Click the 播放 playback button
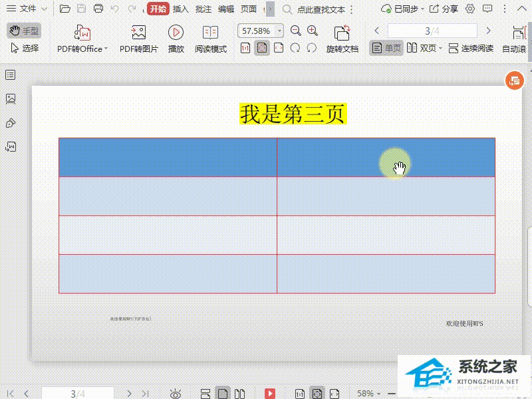532x399 pixels. click(x=176, y=38)
